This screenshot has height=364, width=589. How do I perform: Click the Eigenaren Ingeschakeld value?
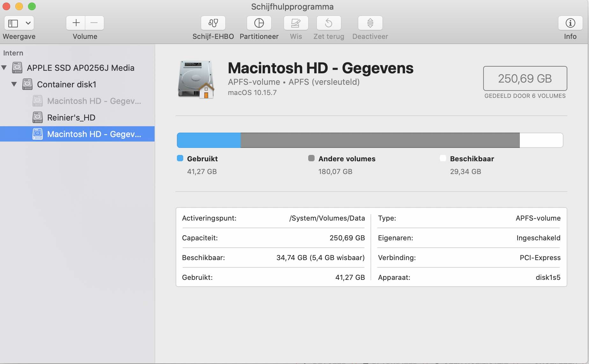538,238
